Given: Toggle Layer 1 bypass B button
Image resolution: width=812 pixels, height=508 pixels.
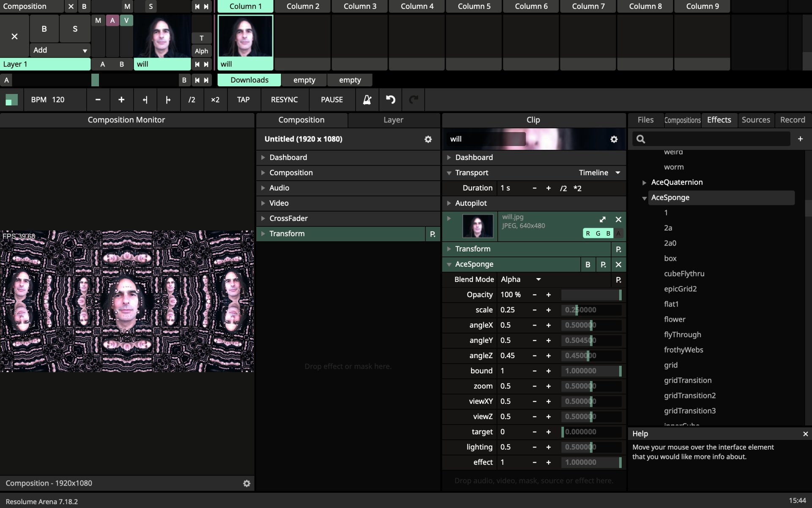Looking at the screenshot, I should tap(44, 29).
